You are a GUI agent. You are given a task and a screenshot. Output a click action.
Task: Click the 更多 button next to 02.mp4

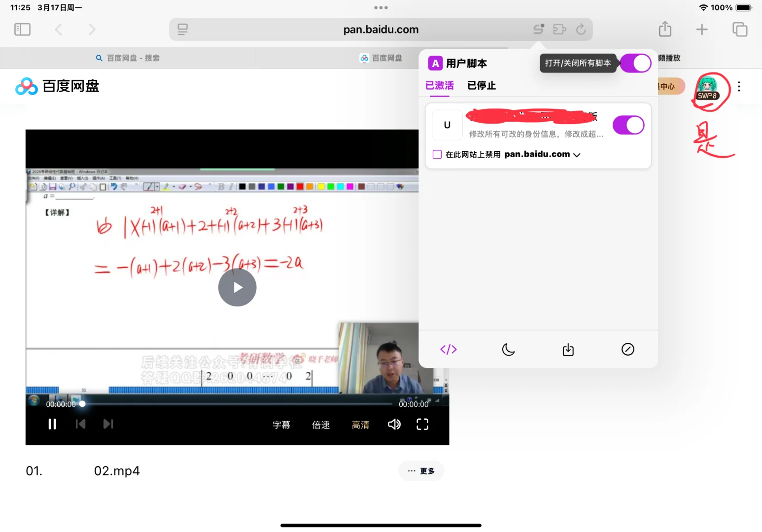pos(421,470)
